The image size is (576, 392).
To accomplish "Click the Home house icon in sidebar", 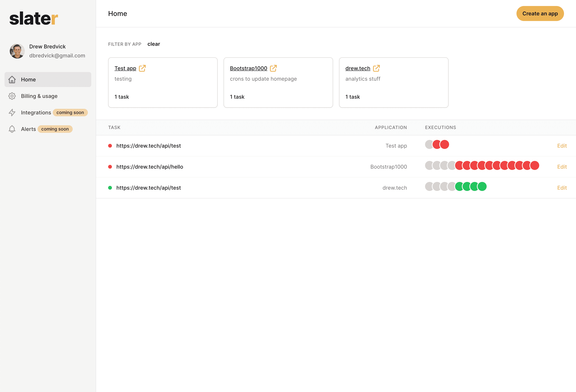I will pyautogui.click(x=12, y=80).
